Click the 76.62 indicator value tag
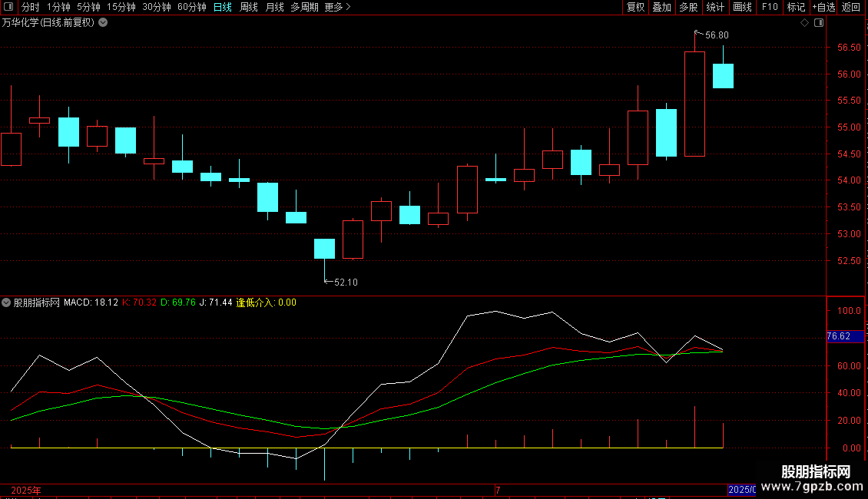Screen dimensions: 868x499 845,336
